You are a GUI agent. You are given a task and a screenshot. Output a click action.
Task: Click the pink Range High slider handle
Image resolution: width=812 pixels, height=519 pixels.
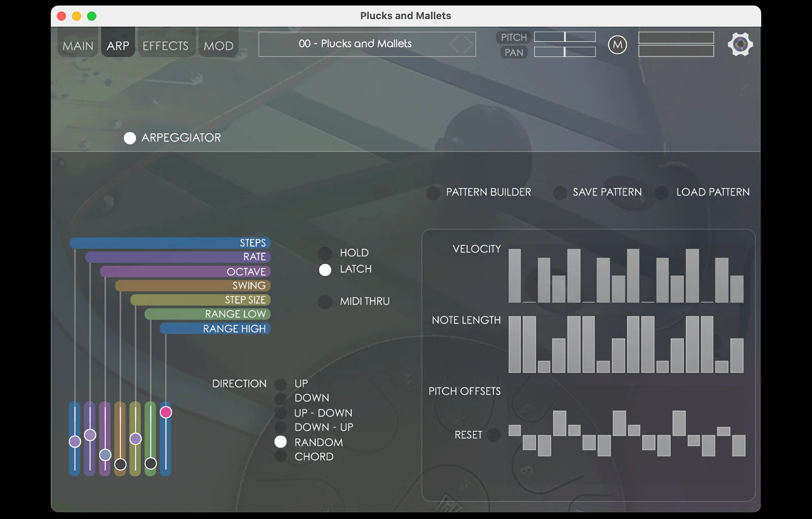[165, 412]
